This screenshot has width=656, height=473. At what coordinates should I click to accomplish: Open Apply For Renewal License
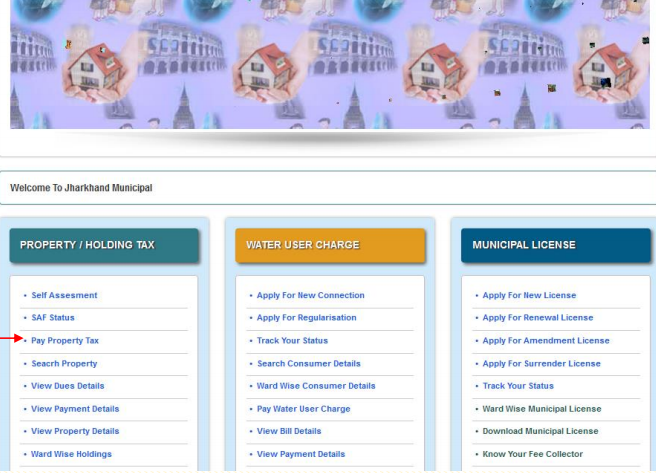pyautogui.click(x=537, y=318)
